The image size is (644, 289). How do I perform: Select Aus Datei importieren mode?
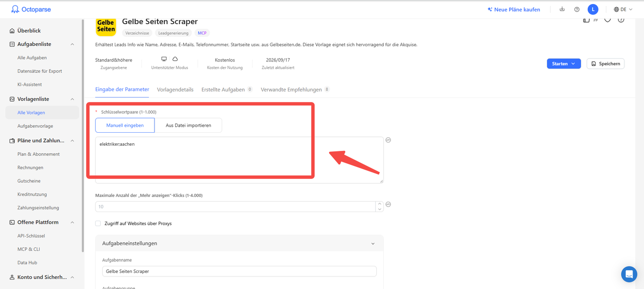click(188, 125)
